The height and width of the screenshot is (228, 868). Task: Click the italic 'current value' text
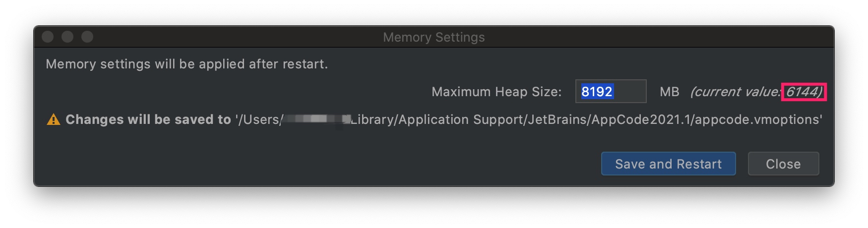click(x=735, y=92)
